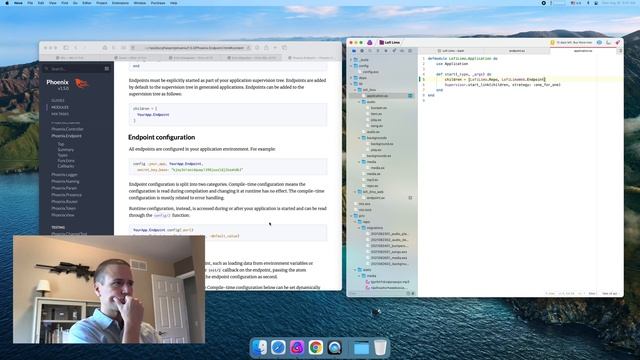
Task: Click Safari's back arrow
Action: pyautogui.click(x=76, y=48)
